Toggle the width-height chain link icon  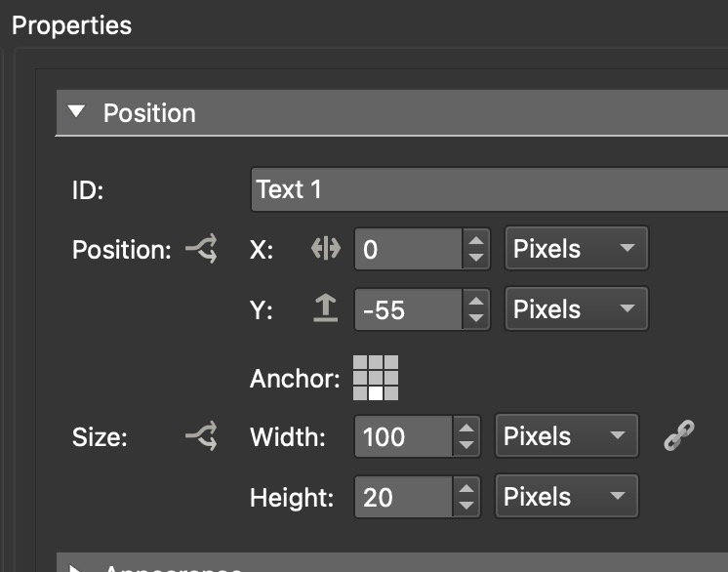678,436
